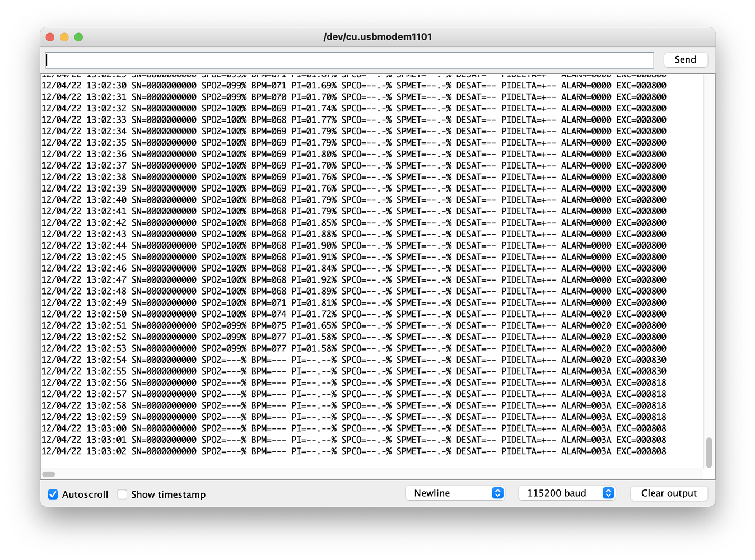Toggle Autoscroll by clicking its label

point(85,494)
